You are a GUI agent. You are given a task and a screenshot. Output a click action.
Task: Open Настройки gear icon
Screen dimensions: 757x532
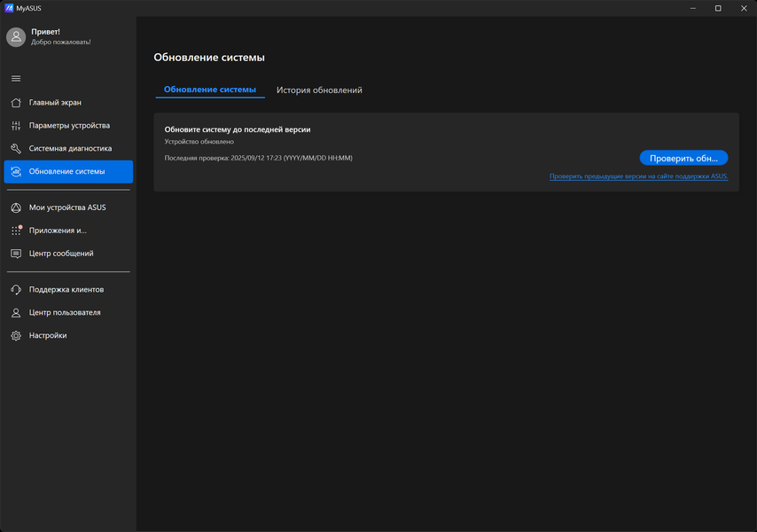[x=16, y=335]
